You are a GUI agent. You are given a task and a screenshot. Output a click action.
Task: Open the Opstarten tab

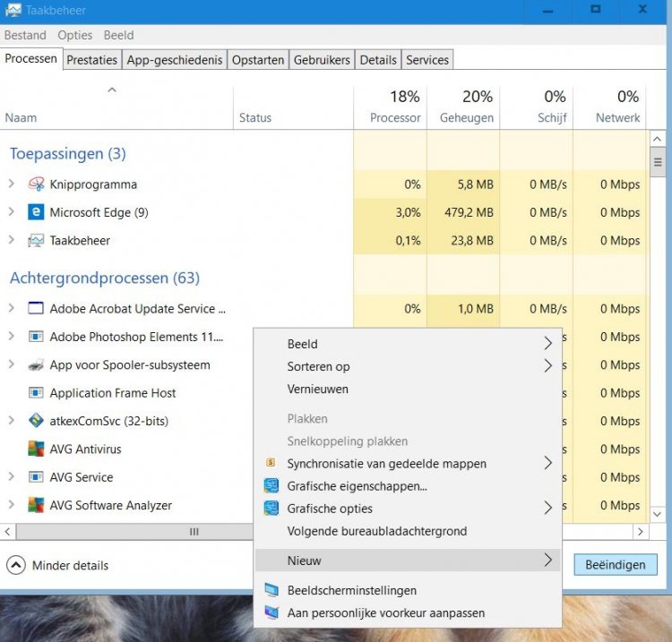258,60
